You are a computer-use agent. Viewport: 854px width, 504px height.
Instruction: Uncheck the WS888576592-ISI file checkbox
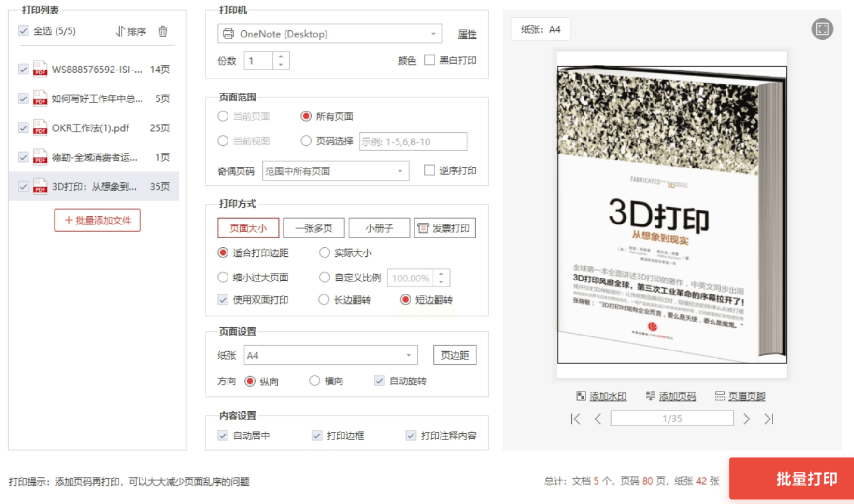coord(23,69)
